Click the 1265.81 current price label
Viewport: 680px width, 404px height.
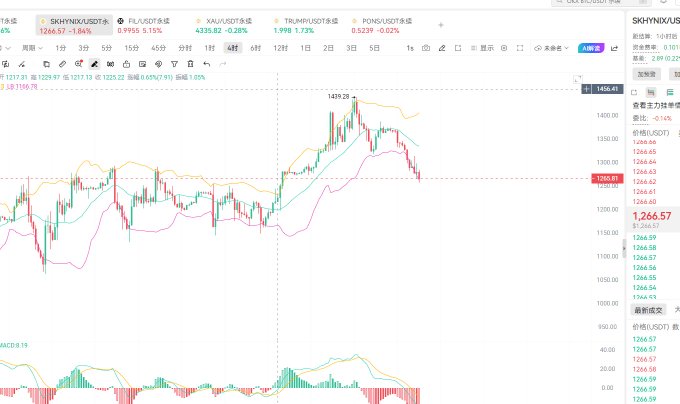coord(607,179)
